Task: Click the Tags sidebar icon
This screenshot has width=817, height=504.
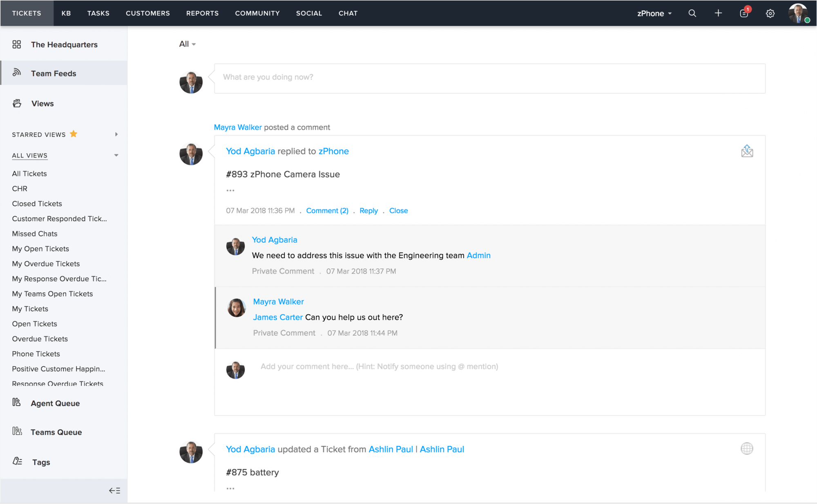Action: point(17,461)
